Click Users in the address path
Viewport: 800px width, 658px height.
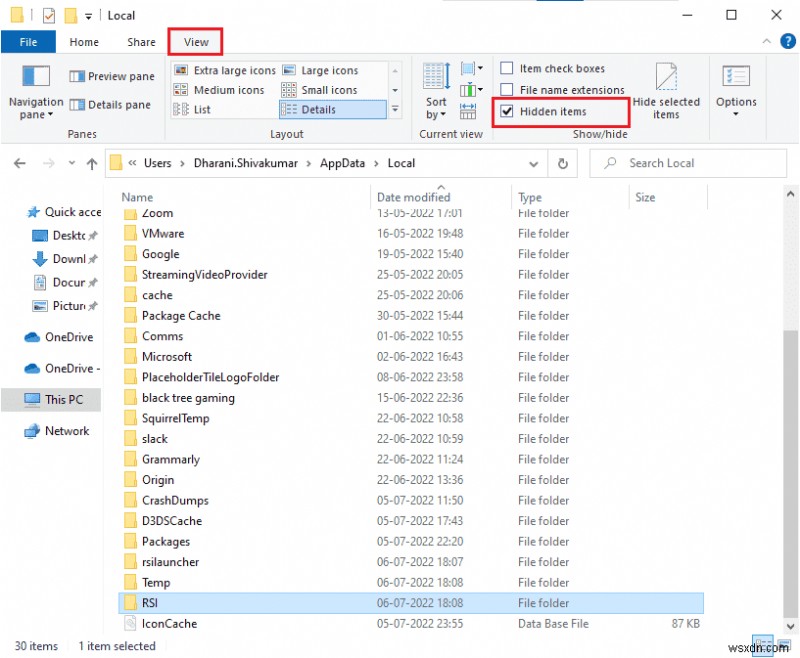pos(158,163)
